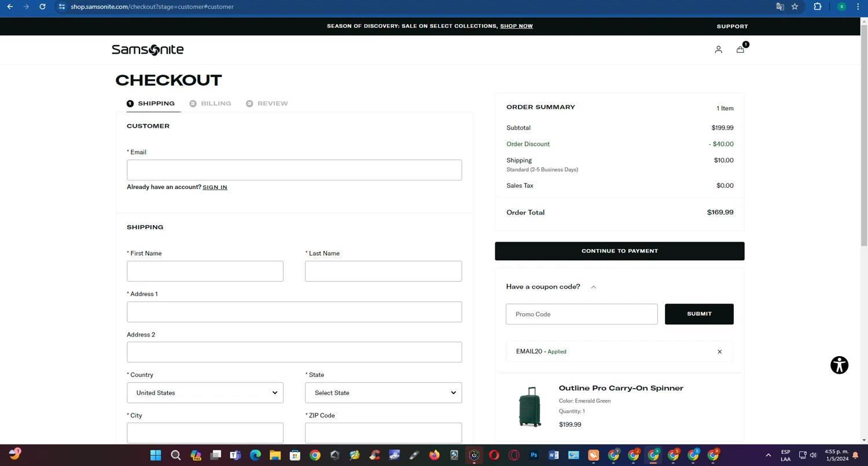868x466 pixels.
Task: Focus the Address 1 field
Action: tap(294, 312)
